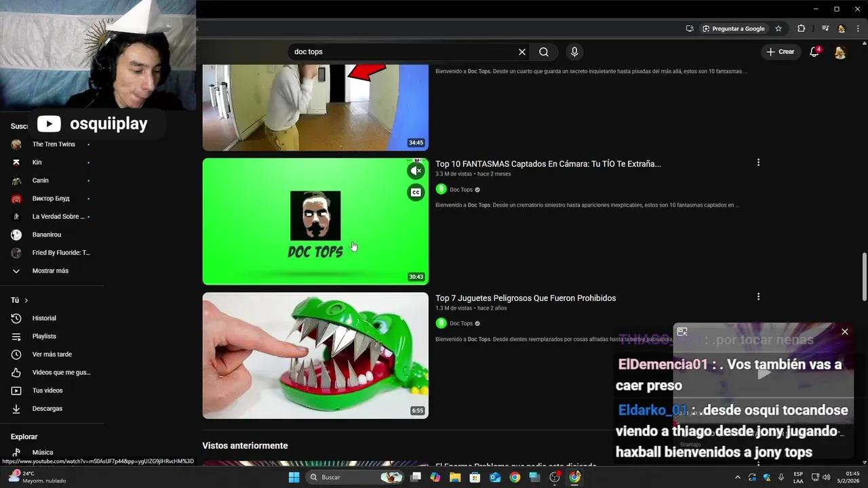Image resolution: width=868 pixels, height=488 pixels.
Task: Unmute the Doc Tops video preview
Action: pos(416,170)
